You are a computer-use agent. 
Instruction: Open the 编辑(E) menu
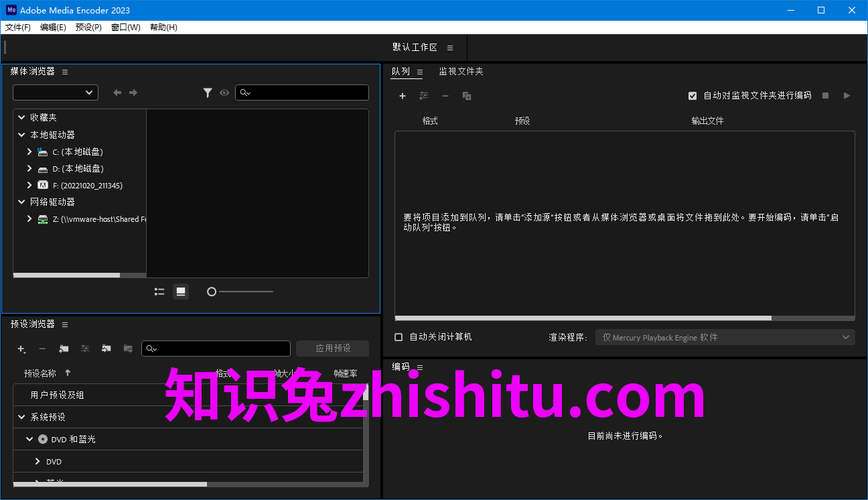click(53, 27)
